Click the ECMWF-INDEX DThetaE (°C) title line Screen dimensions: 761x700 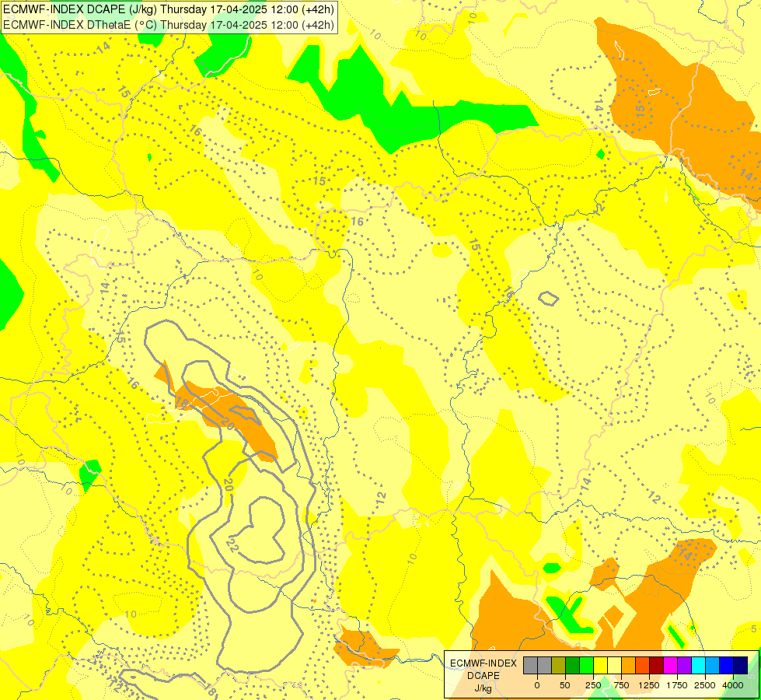click(169, 24)
